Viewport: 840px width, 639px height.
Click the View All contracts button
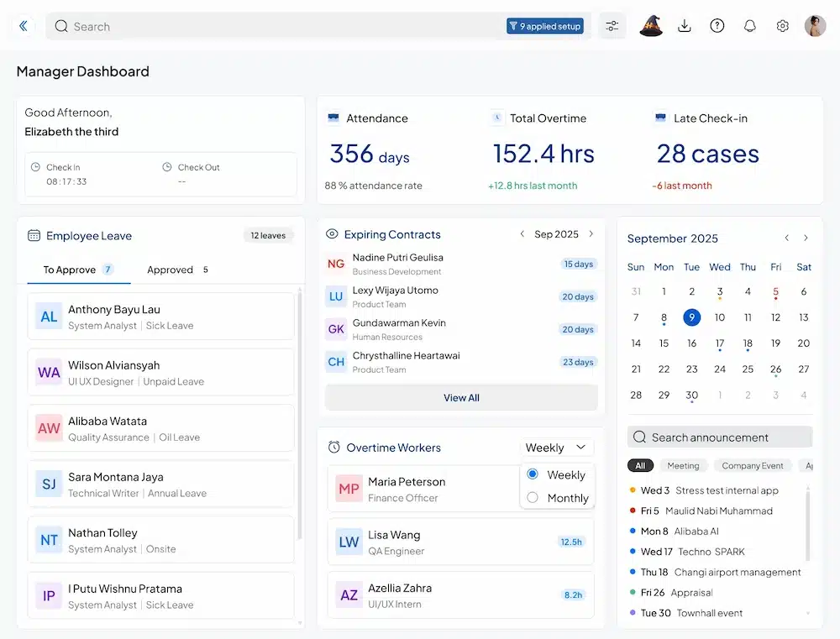point(461,397)
